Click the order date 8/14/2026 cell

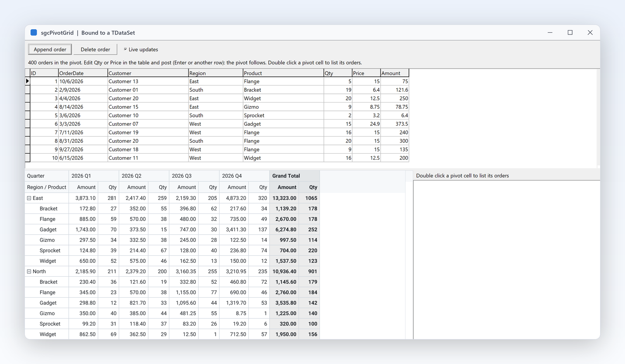click(x=83, y=107)
